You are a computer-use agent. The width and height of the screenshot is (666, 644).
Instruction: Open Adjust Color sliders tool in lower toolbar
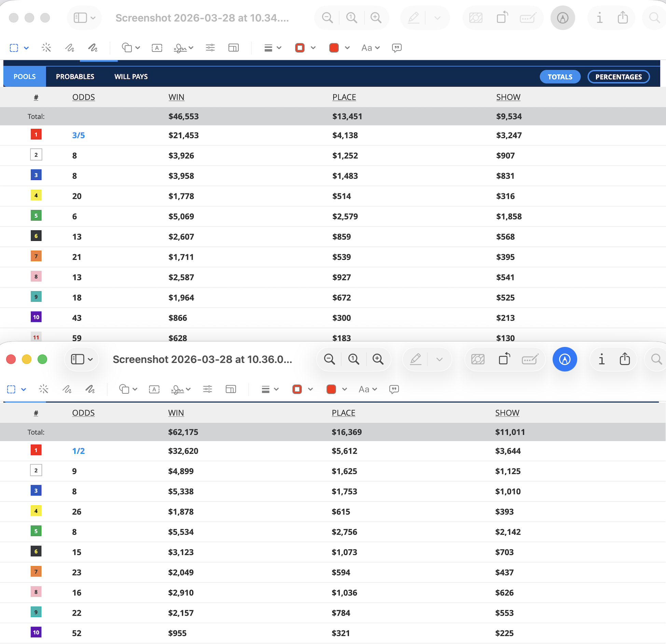(208, 389)
